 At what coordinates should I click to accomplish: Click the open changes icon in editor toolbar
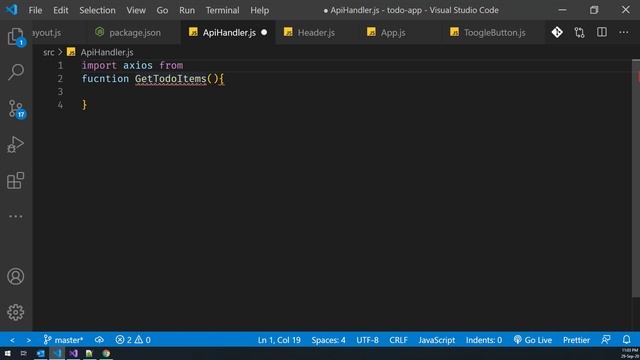(580, 32)
